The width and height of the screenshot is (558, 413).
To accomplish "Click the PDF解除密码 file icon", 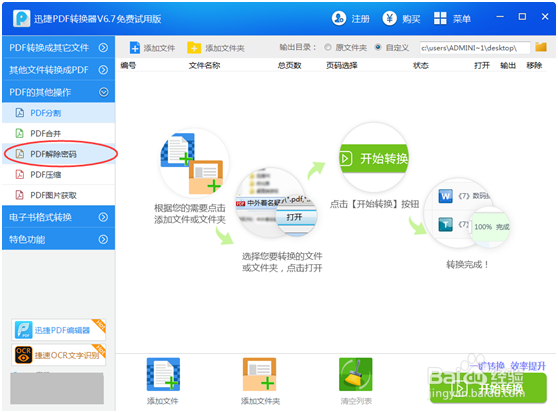I will point(20,154).
